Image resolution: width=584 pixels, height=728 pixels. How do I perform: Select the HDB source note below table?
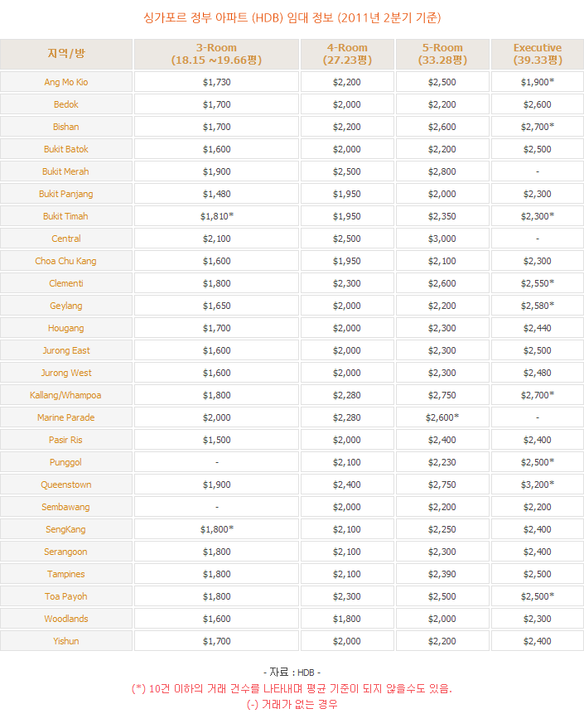point(292,673)
